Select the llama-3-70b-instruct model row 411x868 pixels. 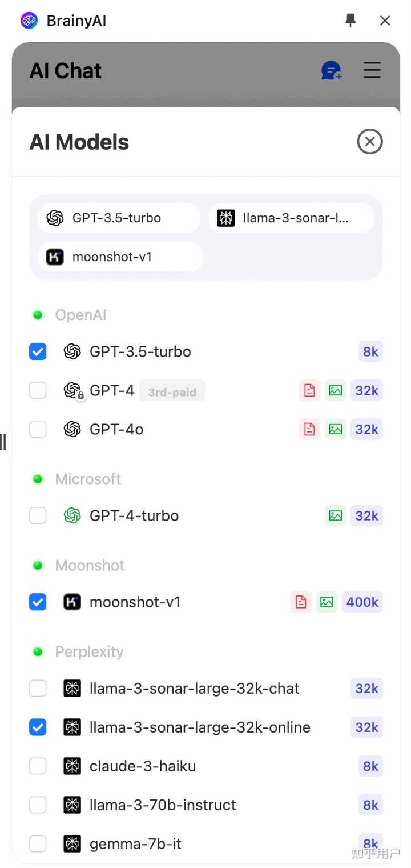[x=163, y=805]
